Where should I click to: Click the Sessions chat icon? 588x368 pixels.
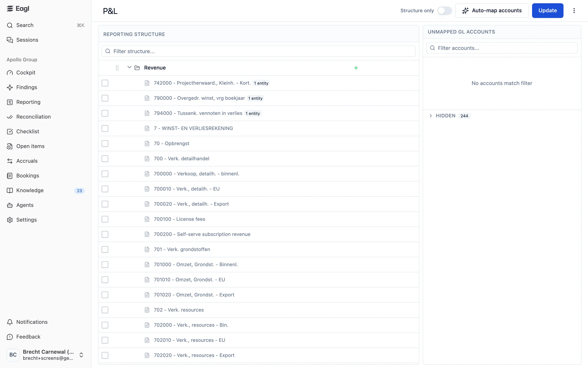10,40
